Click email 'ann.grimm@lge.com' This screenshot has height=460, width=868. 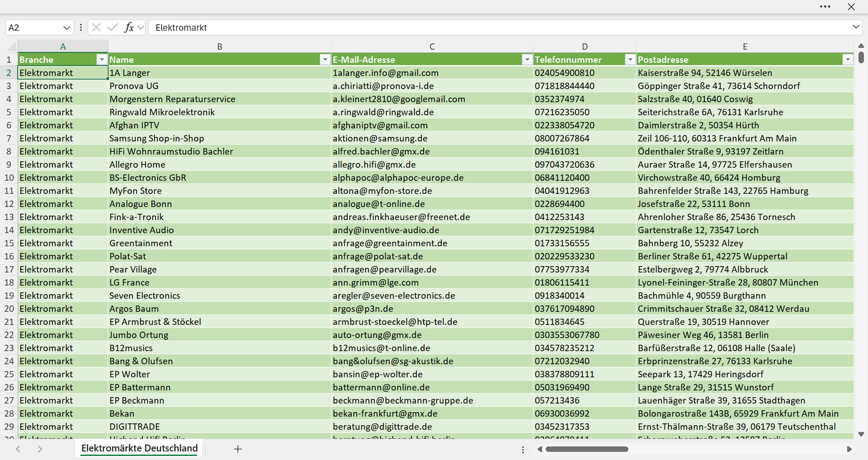(432, 282)
